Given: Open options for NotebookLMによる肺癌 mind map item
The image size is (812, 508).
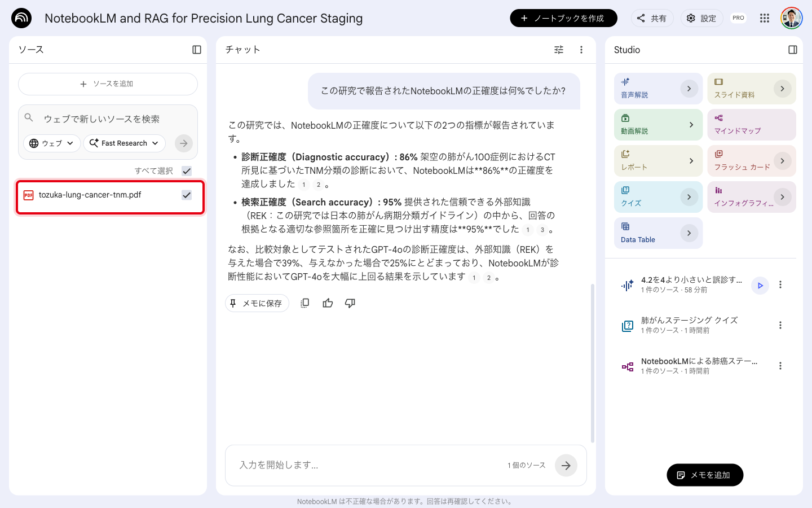Looking at the screenshot, I should coord(780,366).
